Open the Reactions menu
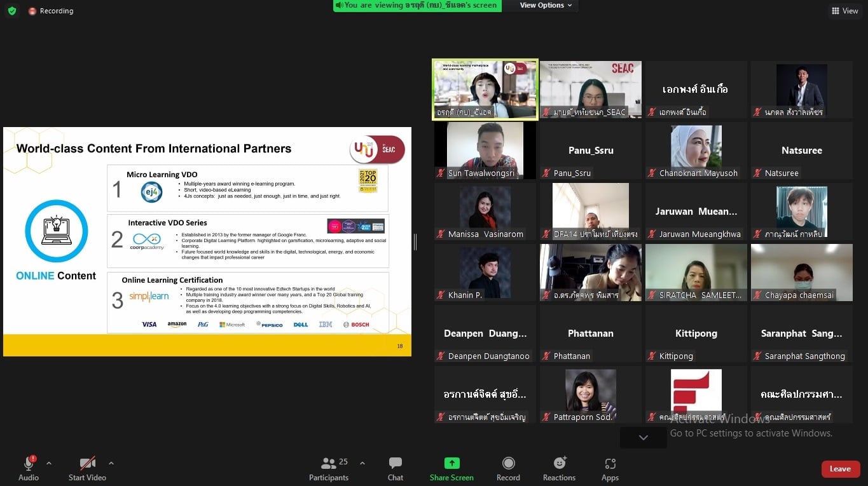Viewport: 868px width, 486px height. tap(559, 469)
